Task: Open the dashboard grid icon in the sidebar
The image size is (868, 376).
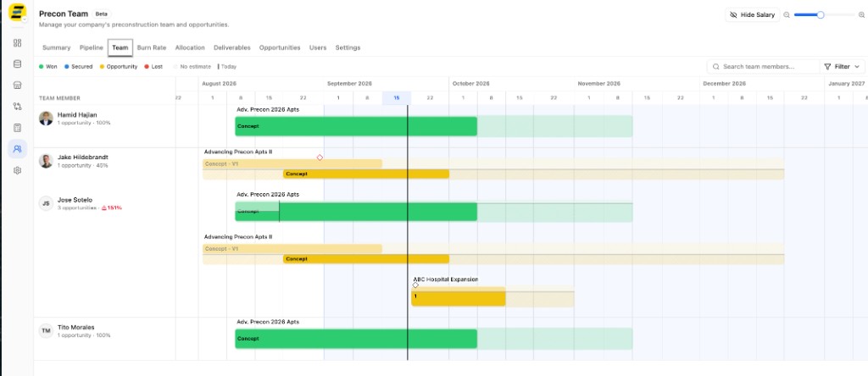Action: click(x=17, y=43)
